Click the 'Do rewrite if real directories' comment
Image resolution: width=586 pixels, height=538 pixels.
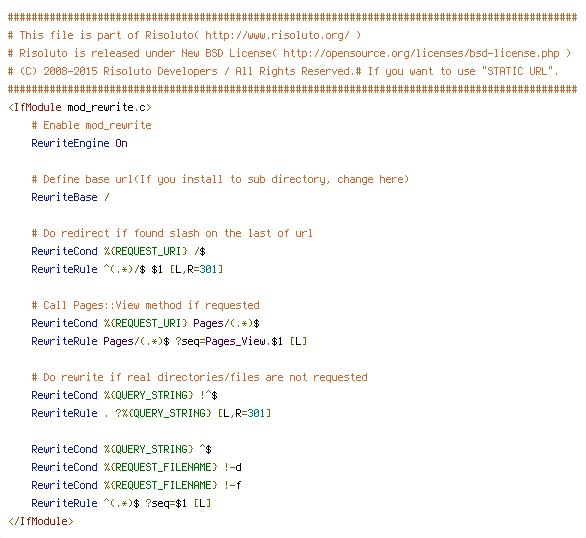[200, 377]
